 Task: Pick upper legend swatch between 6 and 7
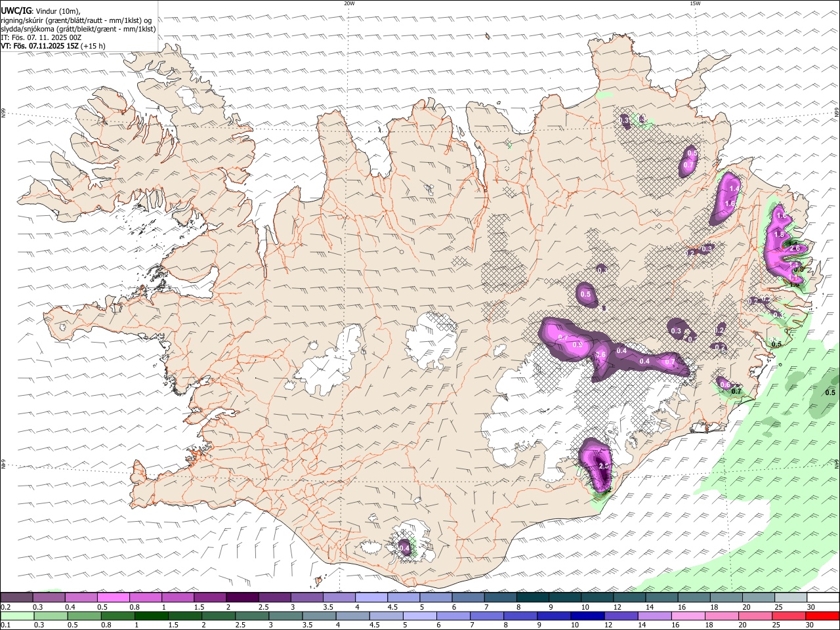pos(468,597)
